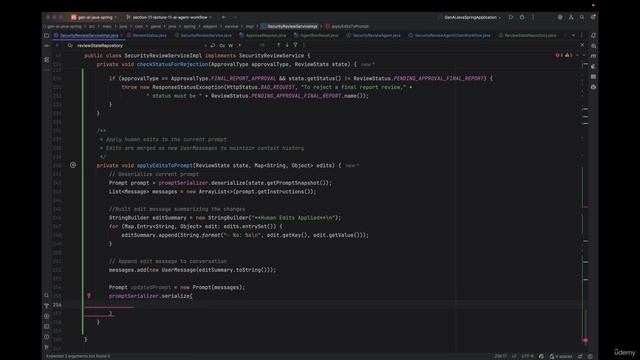This screenshot has width=640, height=360.
Task: Expand search history dropdown in find bar
Action: tap(70, 45)
